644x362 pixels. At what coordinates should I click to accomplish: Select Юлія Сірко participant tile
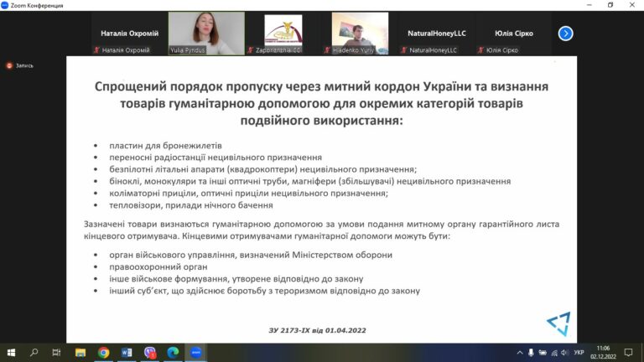513,34
